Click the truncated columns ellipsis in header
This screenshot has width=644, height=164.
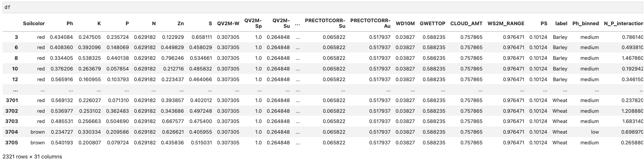297,23
